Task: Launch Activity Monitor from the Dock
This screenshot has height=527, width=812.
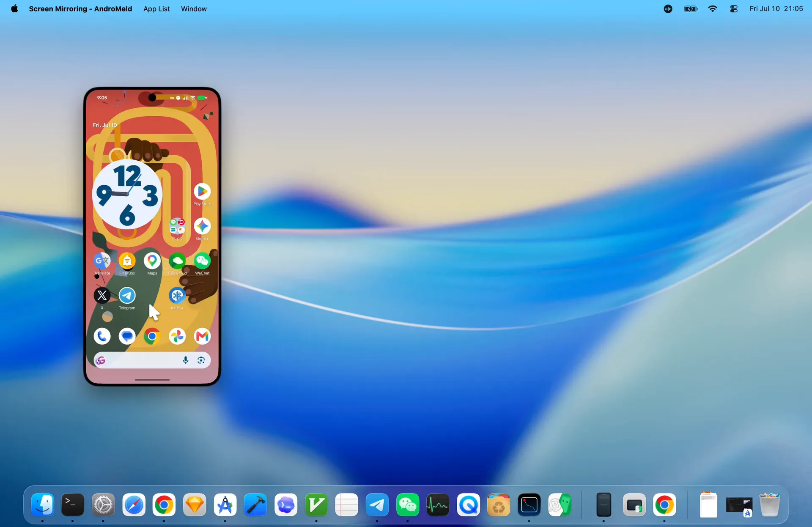Action: pos(438,505)
